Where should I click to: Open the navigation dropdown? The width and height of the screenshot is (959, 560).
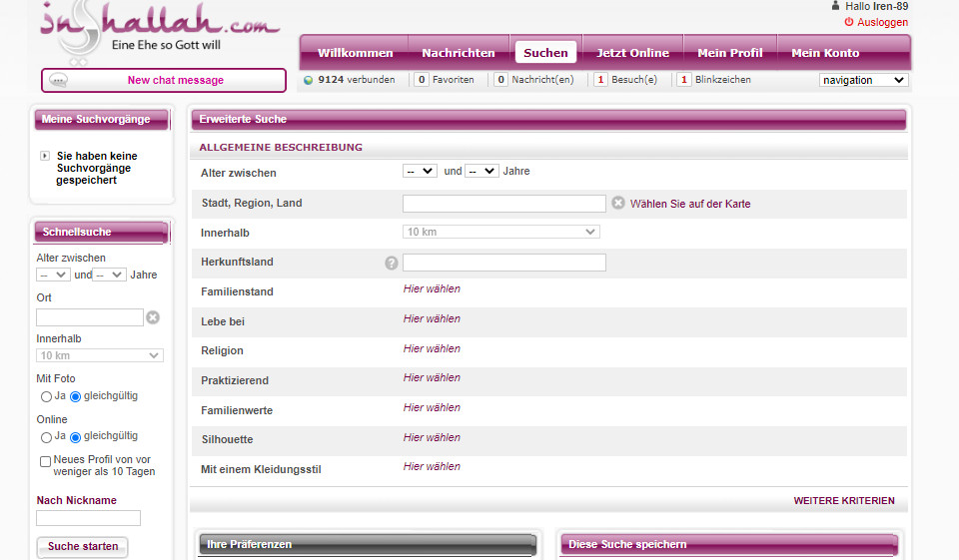coord(863,80)
